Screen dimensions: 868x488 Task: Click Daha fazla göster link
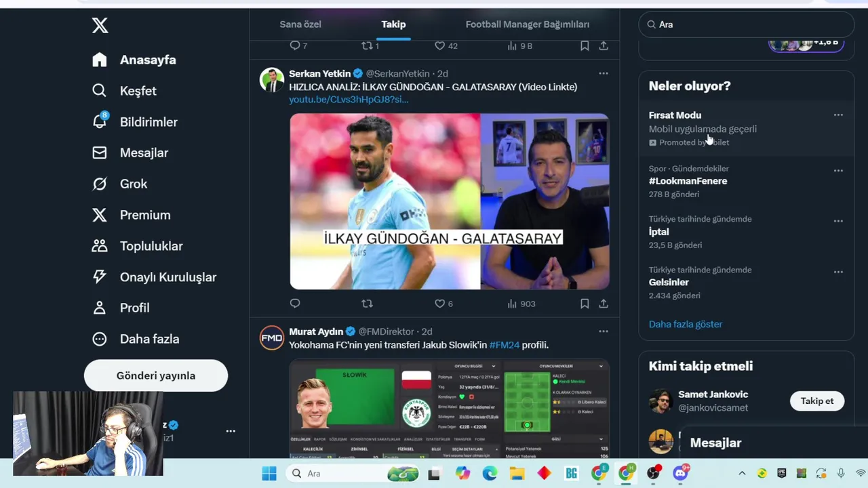point(686,324)
